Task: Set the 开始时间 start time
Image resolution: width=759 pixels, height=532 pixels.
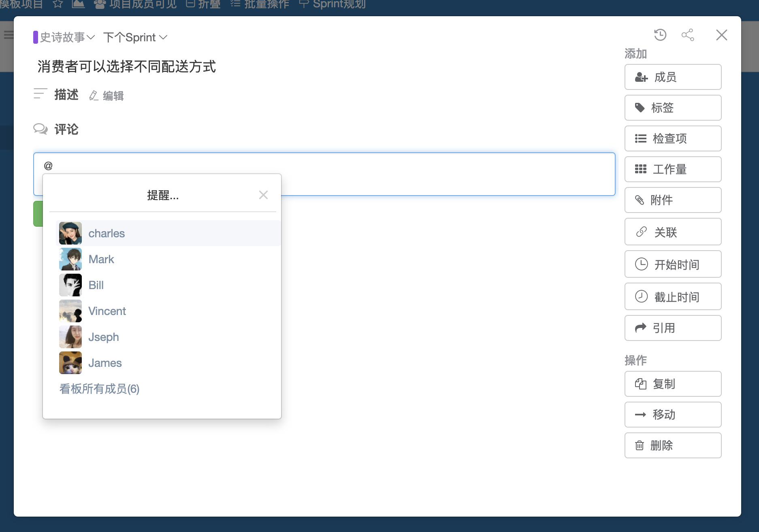Action: pyautogui.click(x=673, y=264)
